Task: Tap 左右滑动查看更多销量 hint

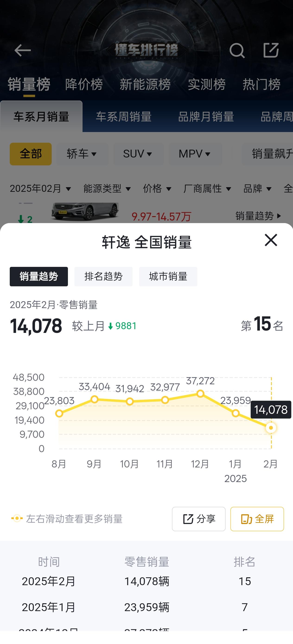Action: pyautogui.click(x=67, y=519)
